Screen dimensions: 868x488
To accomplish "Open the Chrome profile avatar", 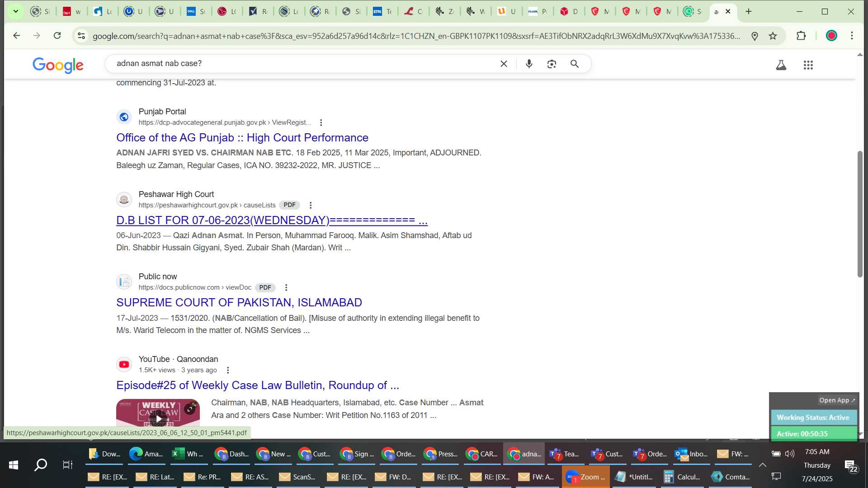I will coord(831,36).
